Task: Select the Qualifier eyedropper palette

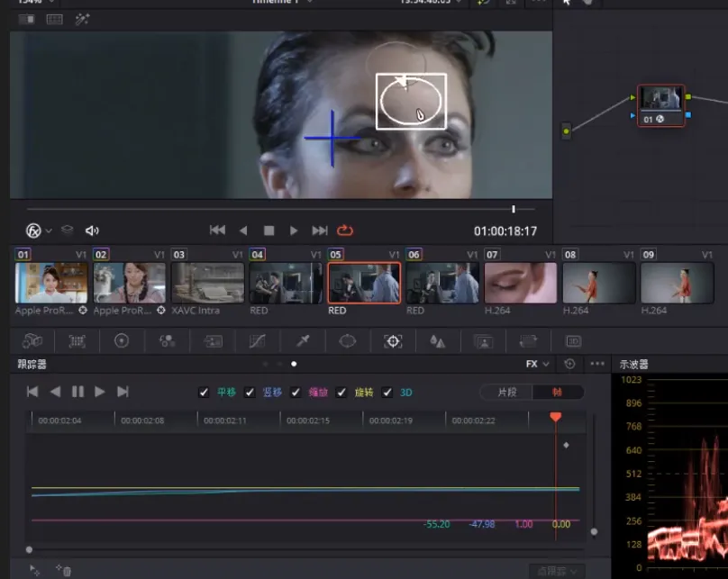Action: click(303, 341)
